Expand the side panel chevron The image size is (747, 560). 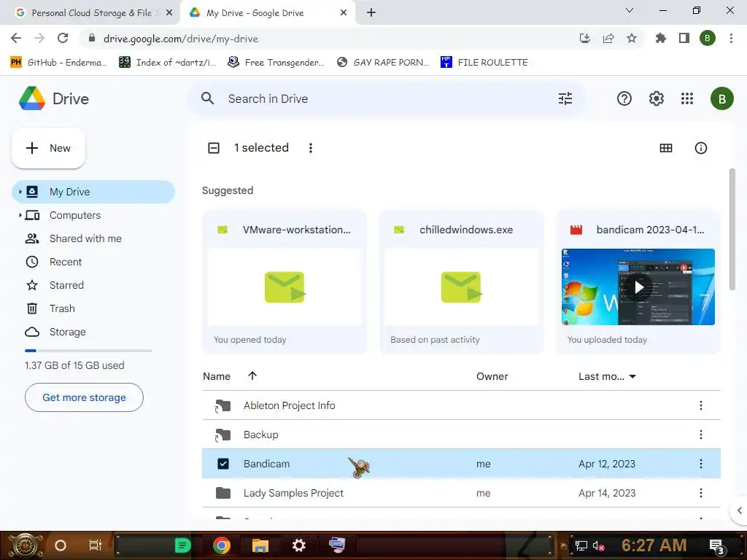739,510
